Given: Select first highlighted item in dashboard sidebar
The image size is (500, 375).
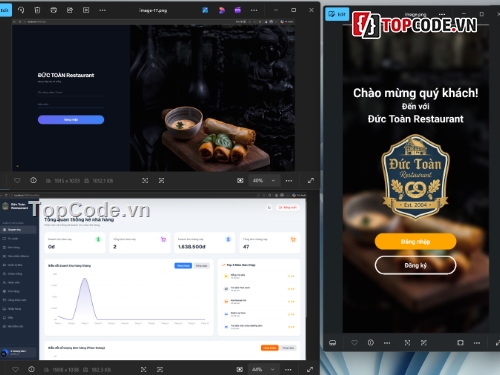Looking at the screenshot, I should coord(18,230).
